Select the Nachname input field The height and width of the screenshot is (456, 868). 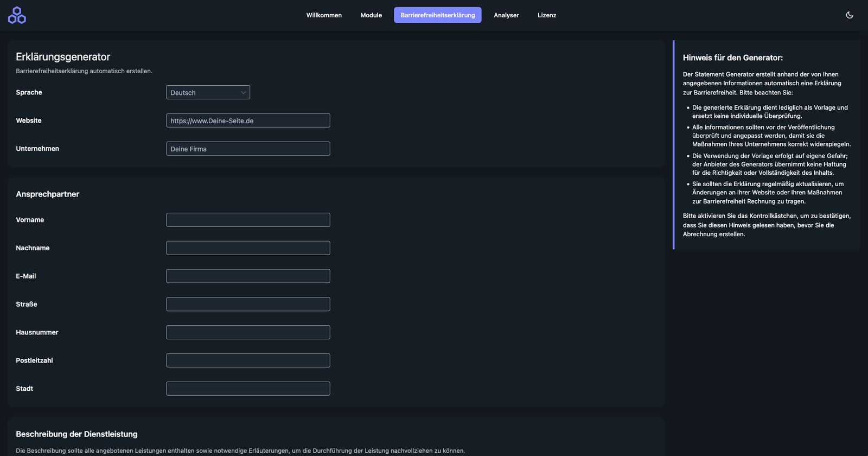click(248, 248)
